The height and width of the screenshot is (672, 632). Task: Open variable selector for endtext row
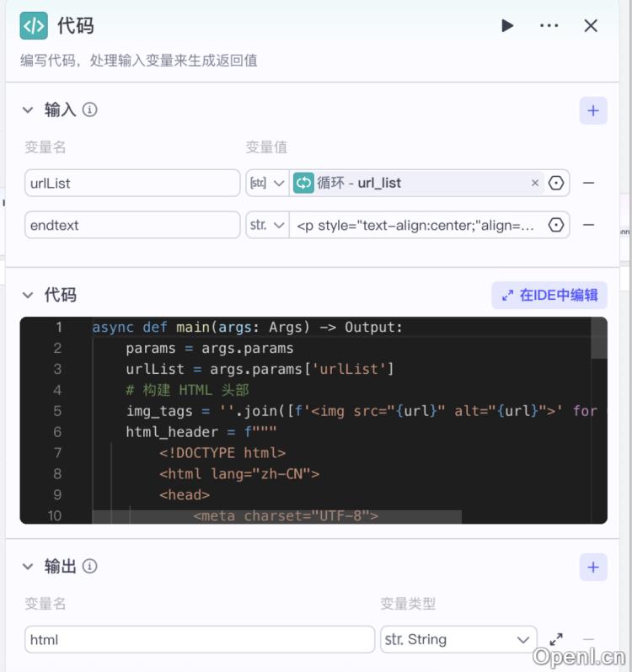click(x=556, y=225)
